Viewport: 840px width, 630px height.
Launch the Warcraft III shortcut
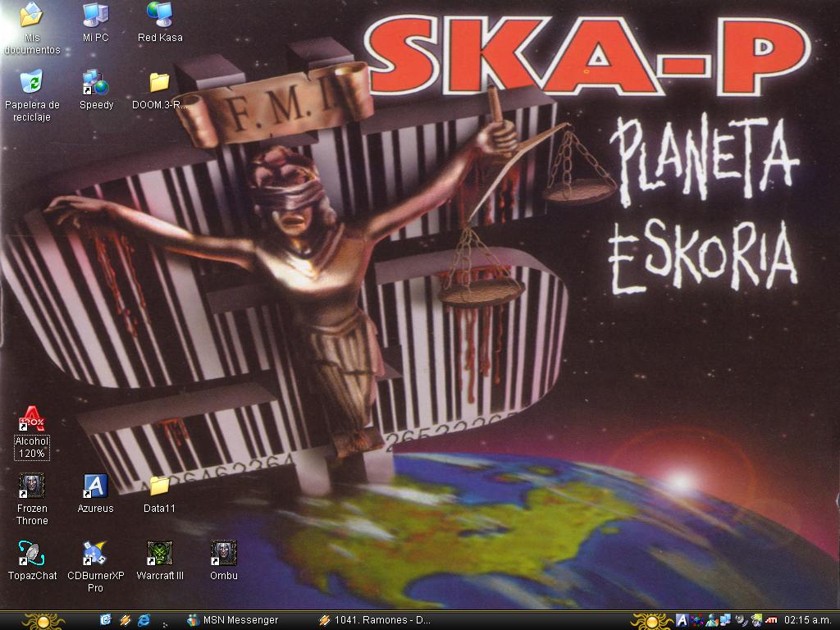160,553
